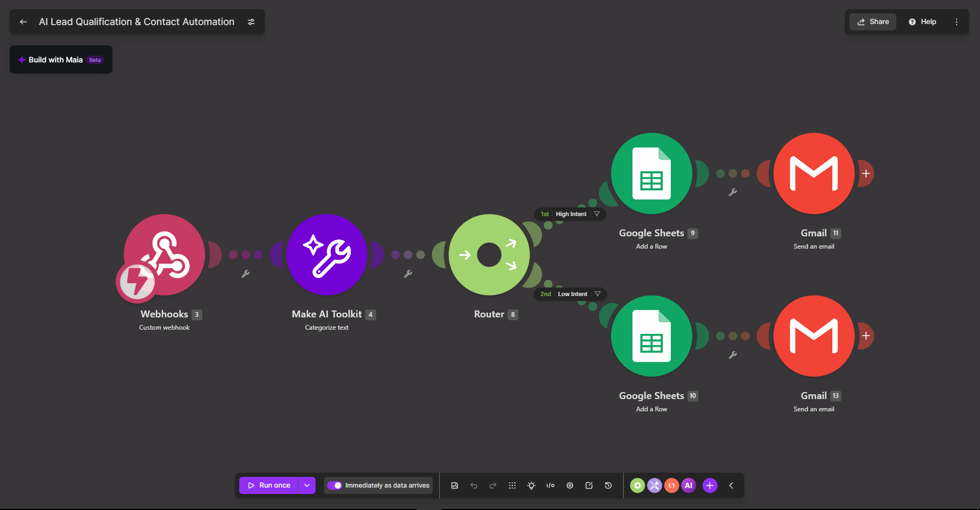
Task: Click the Share button
Action: (x=873, y=22)
